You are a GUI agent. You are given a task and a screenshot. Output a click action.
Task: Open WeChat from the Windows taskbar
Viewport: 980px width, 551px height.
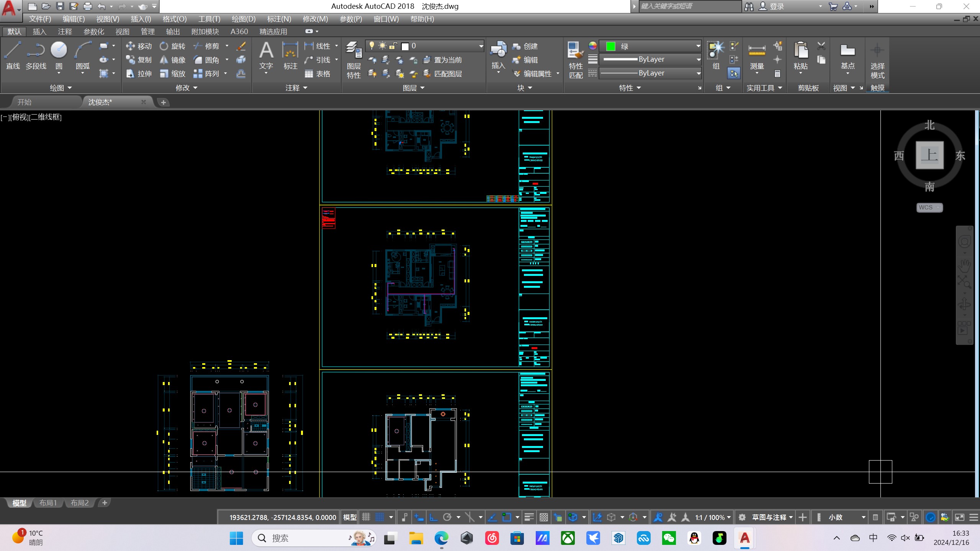click(x=669, y=538)
